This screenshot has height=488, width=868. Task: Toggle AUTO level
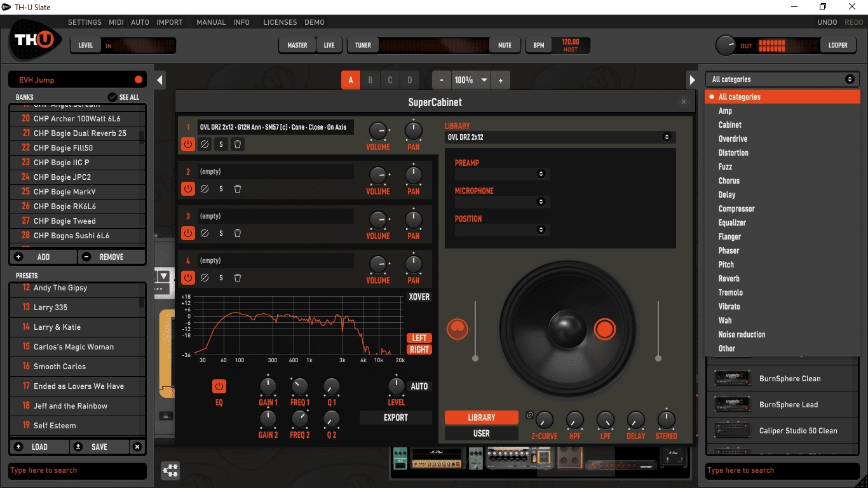[419, 386]
